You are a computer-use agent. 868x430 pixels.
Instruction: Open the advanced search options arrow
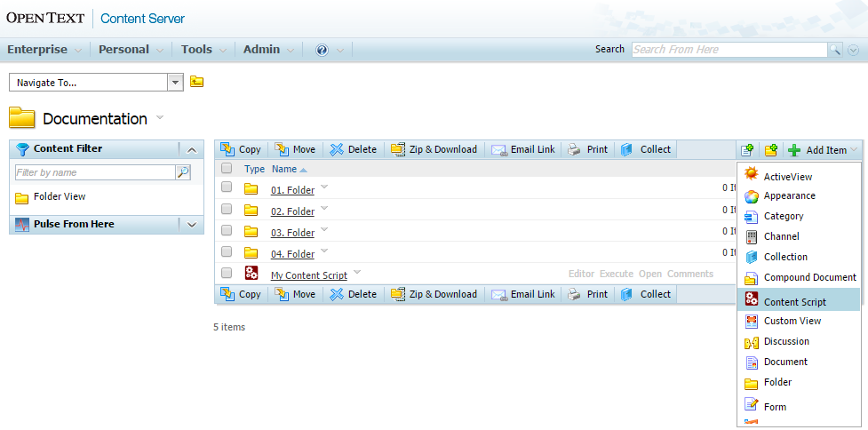click(x=853, y=51)
